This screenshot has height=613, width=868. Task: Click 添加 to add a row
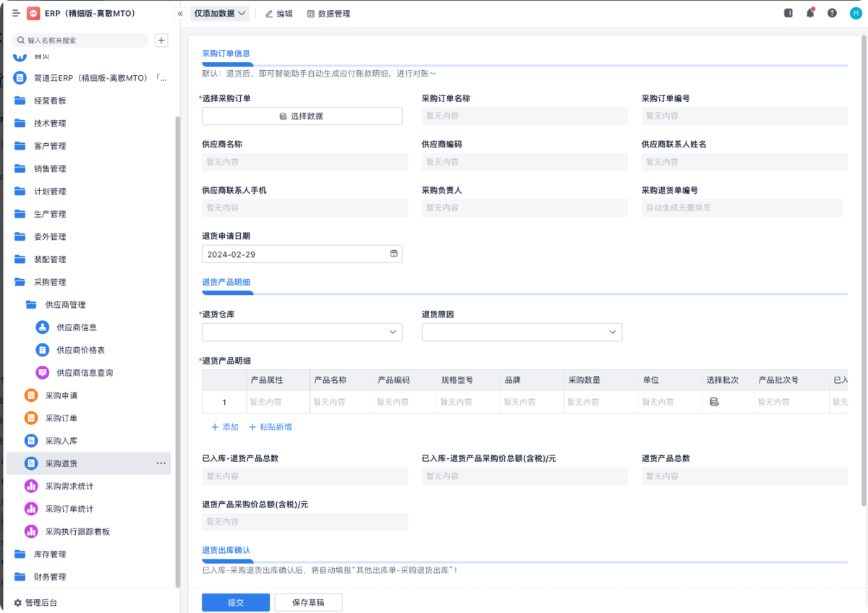(x=224, y=427)
